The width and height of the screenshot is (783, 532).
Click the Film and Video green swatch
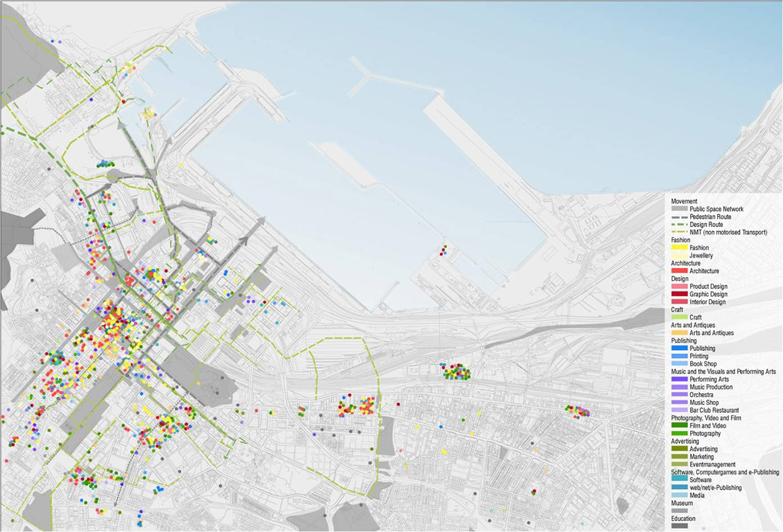679,426
